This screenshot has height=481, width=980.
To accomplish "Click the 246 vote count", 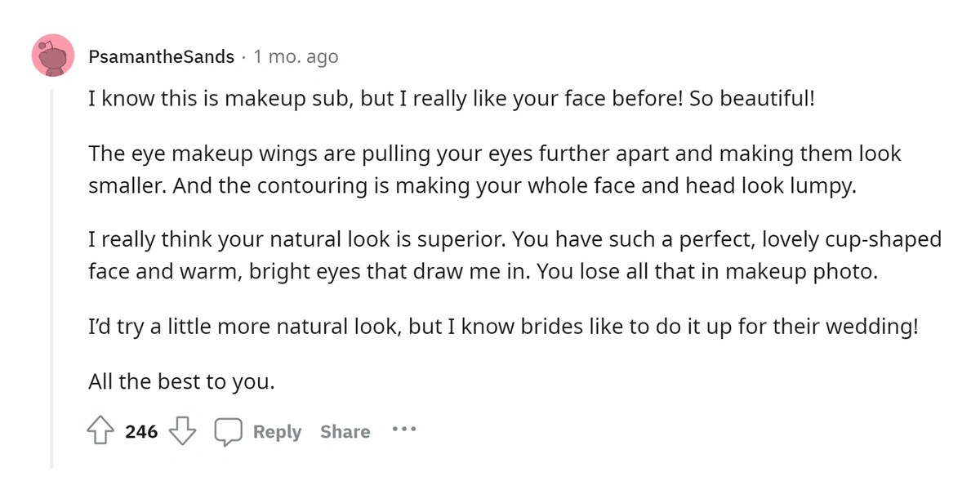I will tap(141, 431).
